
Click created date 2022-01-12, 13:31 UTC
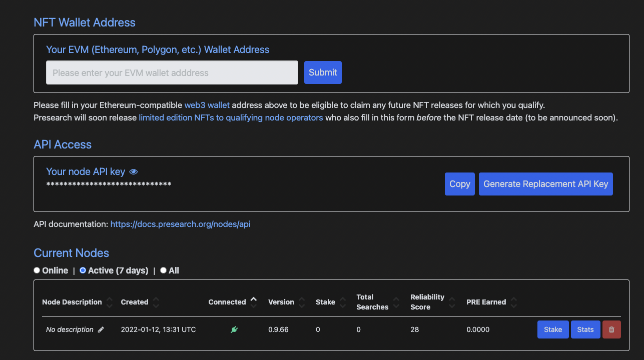tap(159, 329)
